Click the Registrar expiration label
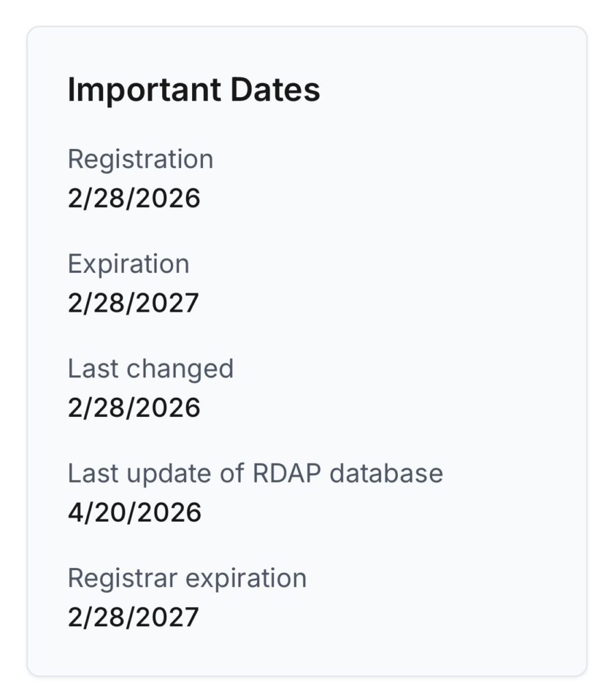The width and height of the screenshot is (614, 700). (x=187, y=578)
